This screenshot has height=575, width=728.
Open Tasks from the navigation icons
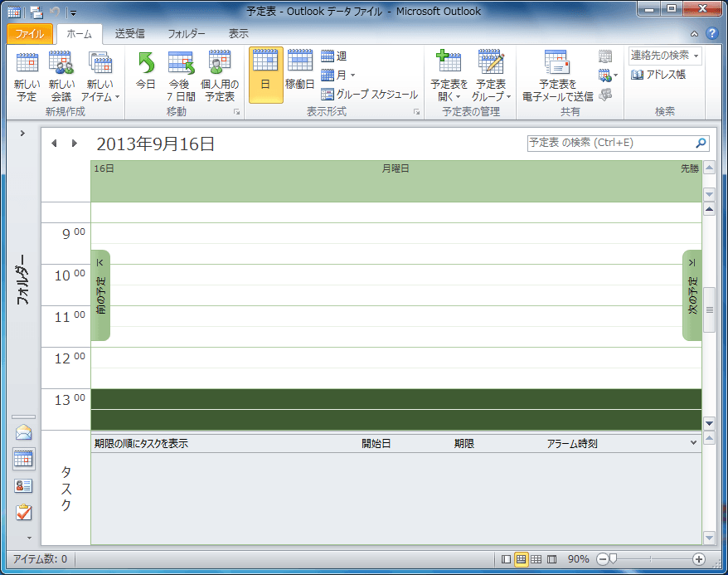coord(23,512)
